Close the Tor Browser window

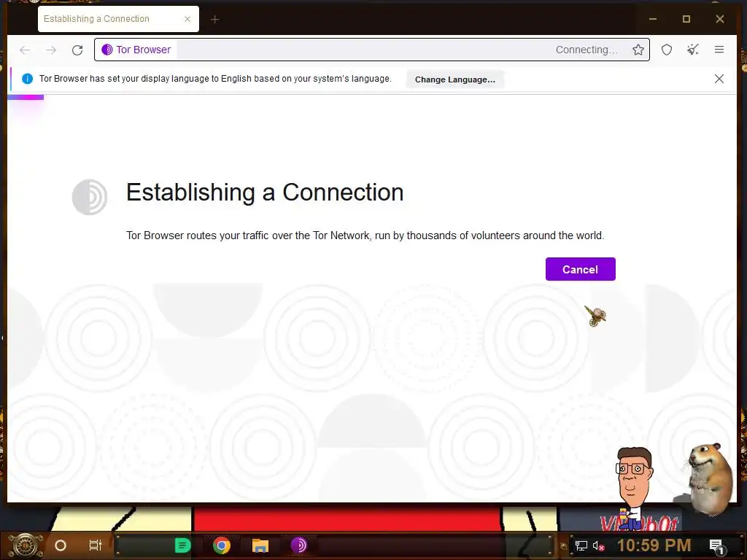click(x=720, y=19)
